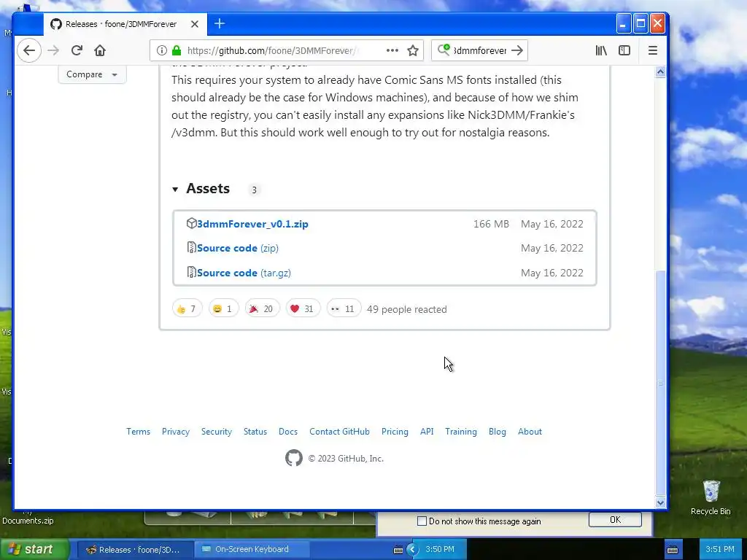Viewport: 747px width, 560px height.
Task: Click the heart reaction with 31
Action: pyautogui.click(x=303, y=309)
